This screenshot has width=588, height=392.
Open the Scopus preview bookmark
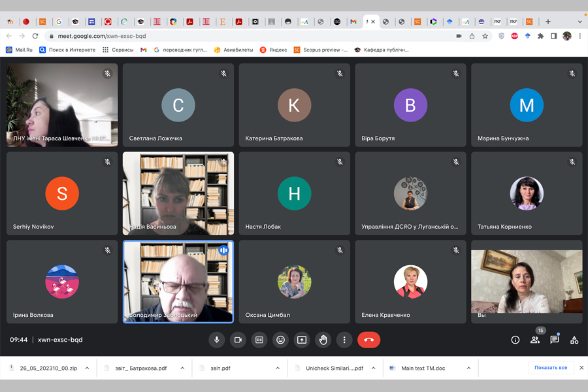pos(321,50)
